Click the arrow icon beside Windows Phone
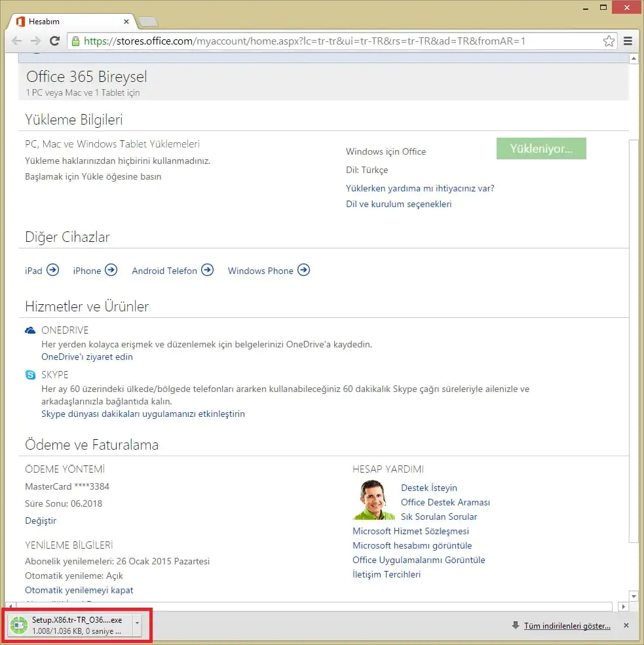 click(303, 270)
